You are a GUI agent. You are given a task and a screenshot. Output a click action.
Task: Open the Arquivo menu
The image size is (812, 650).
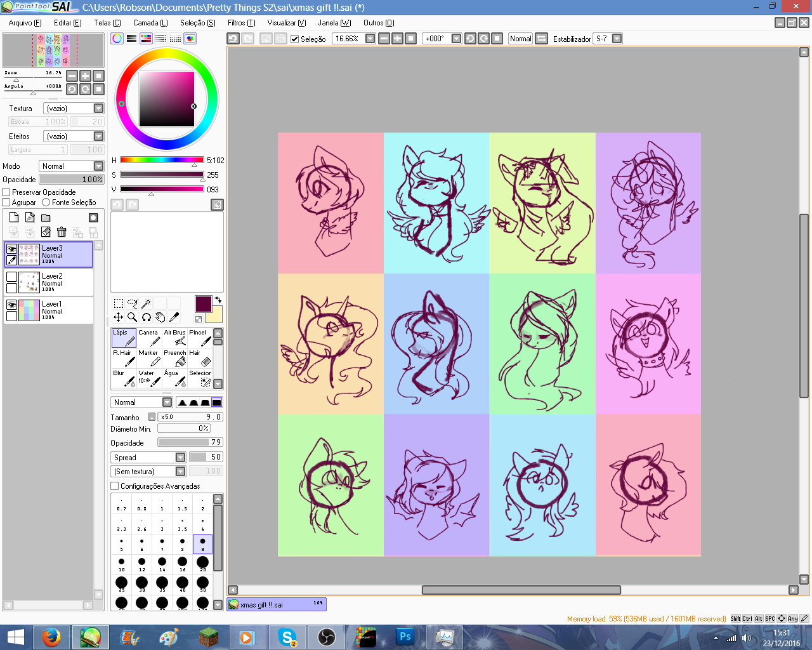click(x=25, y=23)
